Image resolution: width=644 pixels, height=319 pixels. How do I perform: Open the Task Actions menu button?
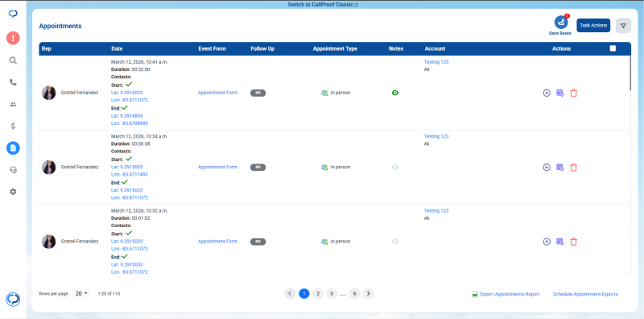pyautogui.click(x=593, y=26)
